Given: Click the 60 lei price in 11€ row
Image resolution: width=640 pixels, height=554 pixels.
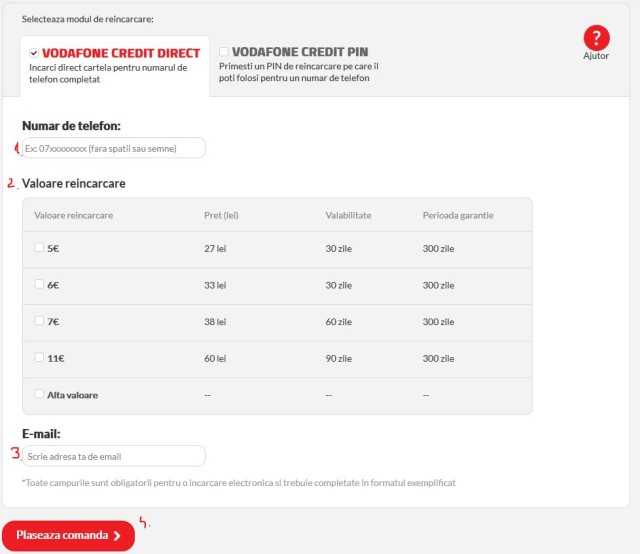Looking at the screenshot, I should 216,358.
